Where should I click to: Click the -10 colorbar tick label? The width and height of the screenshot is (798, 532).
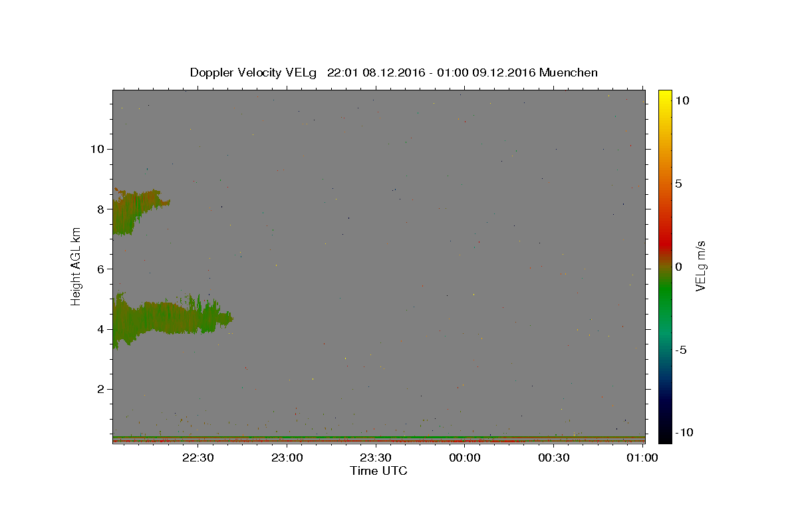point(685,432)
